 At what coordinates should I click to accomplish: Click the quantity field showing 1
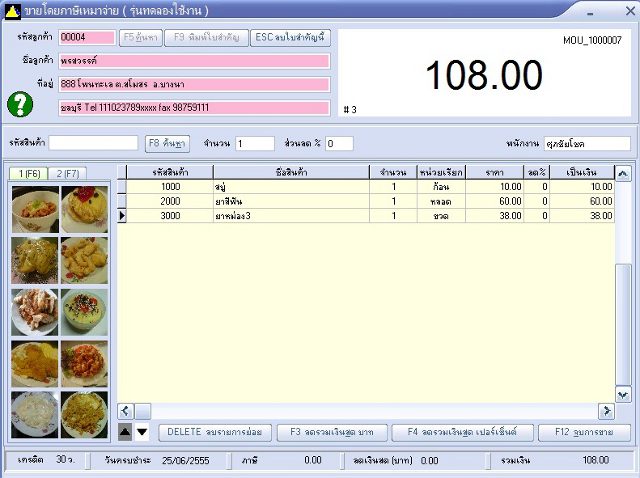click(255, 143)
